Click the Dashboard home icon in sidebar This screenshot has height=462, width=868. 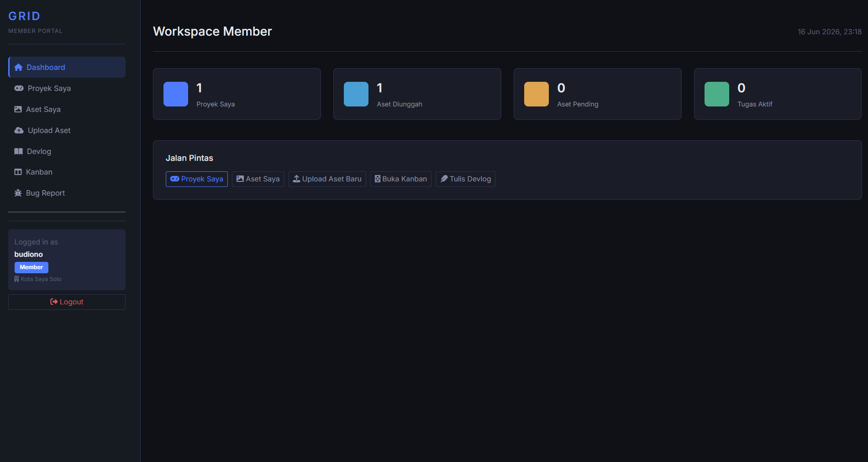click(18, 68)
